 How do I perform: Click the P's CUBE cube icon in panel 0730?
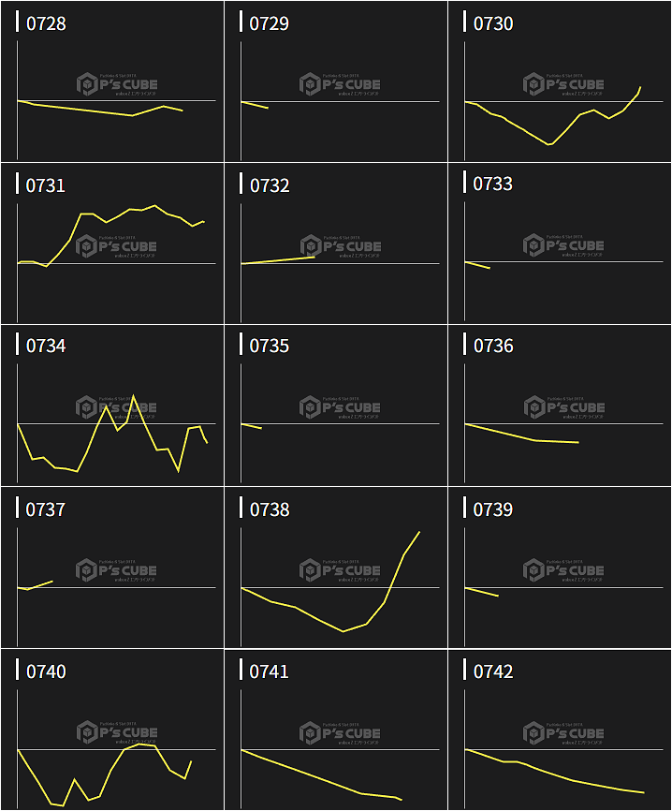pos(533,84)
